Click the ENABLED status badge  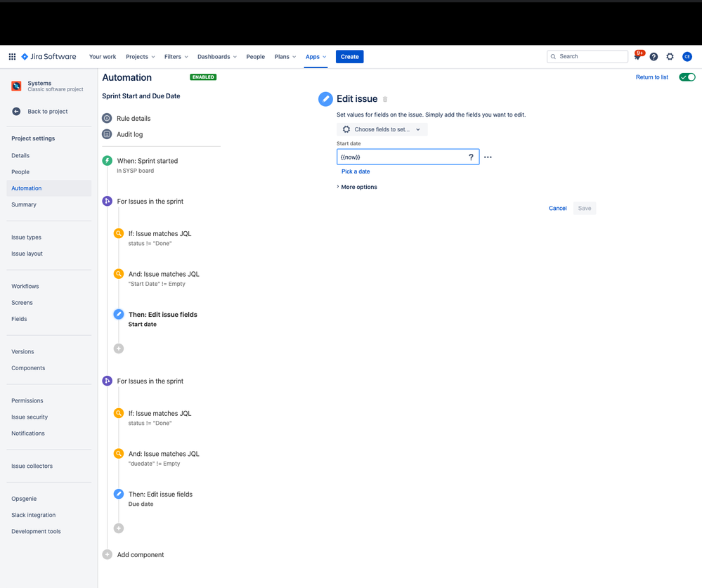[203, 77]
